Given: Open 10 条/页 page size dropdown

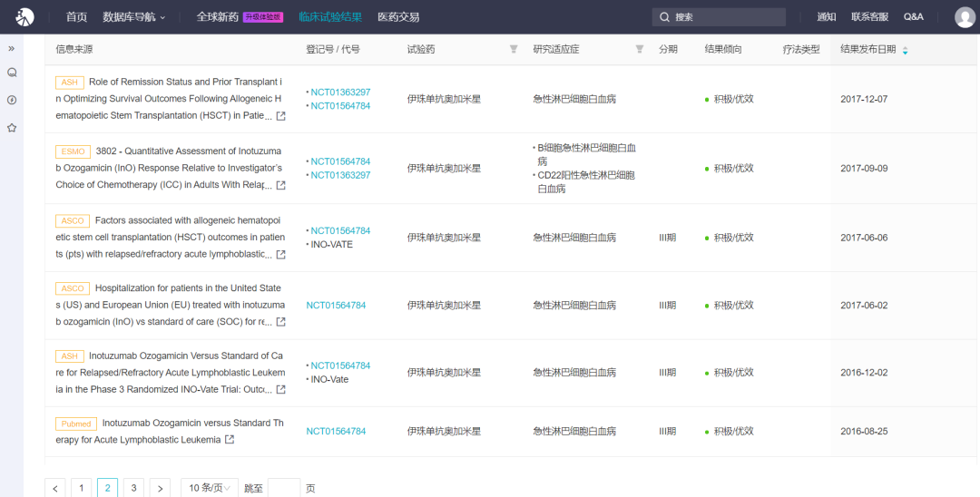Looking at the screenshot, I should pos(210,488).
